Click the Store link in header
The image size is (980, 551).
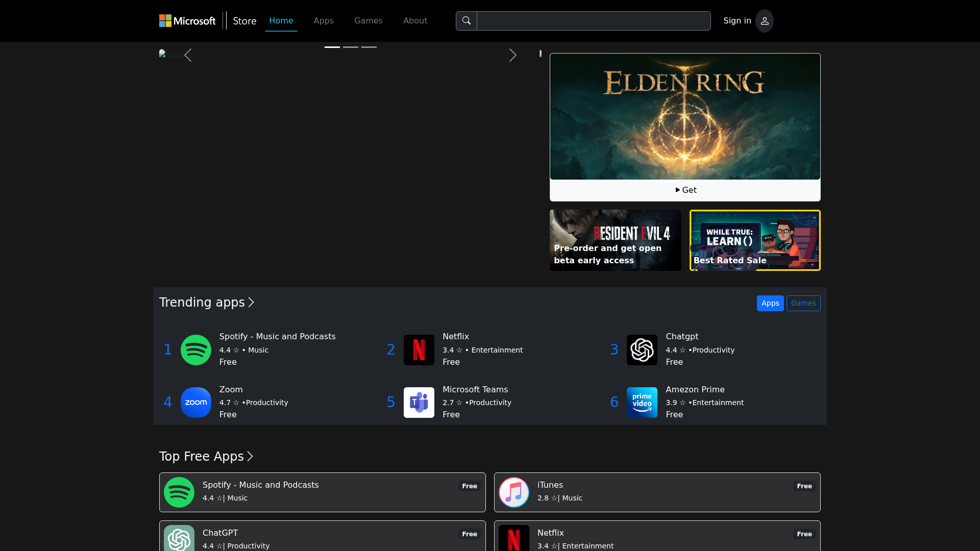(244, 21)
